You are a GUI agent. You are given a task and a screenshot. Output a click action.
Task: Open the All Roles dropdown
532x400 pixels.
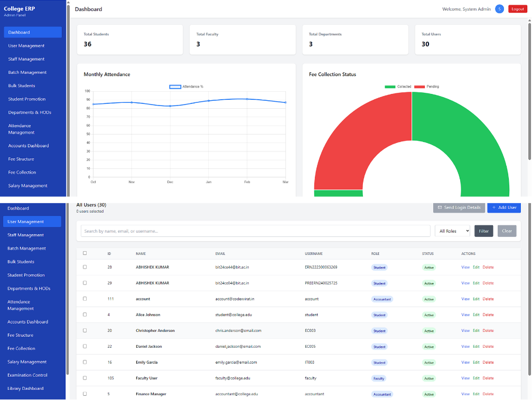(452, 231)
